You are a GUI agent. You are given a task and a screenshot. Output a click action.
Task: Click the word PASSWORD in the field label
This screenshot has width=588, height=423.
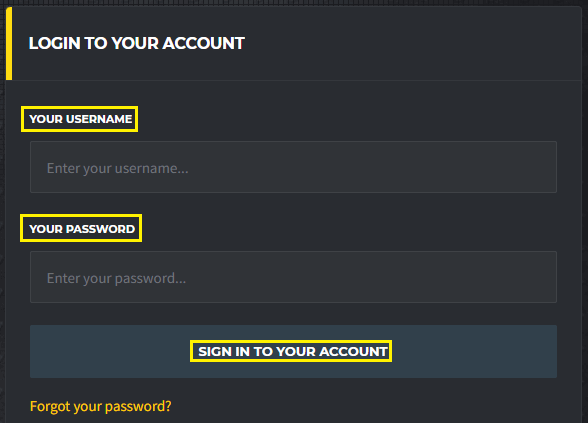coord(100,229)
